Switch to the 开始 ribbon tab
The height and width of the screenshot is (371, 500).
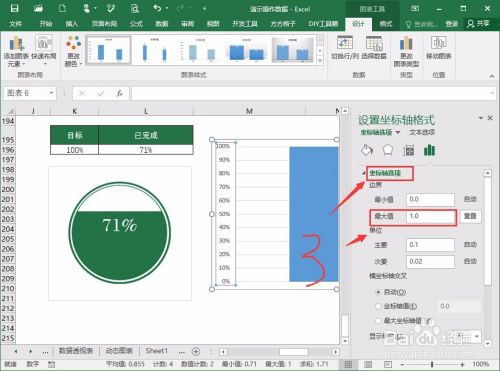pos(46,24)
